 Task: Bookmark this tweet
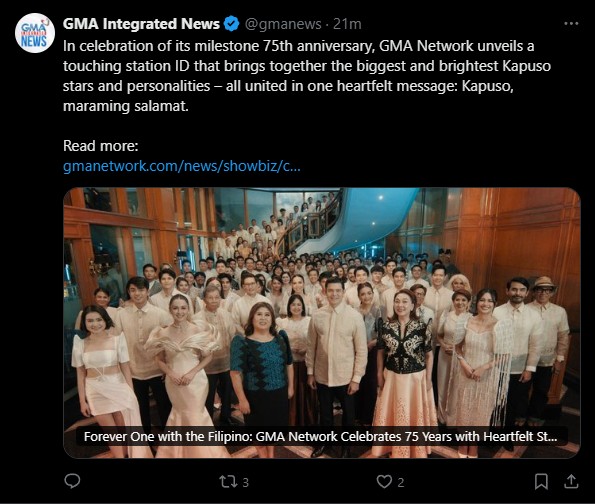tap(541, 482)
